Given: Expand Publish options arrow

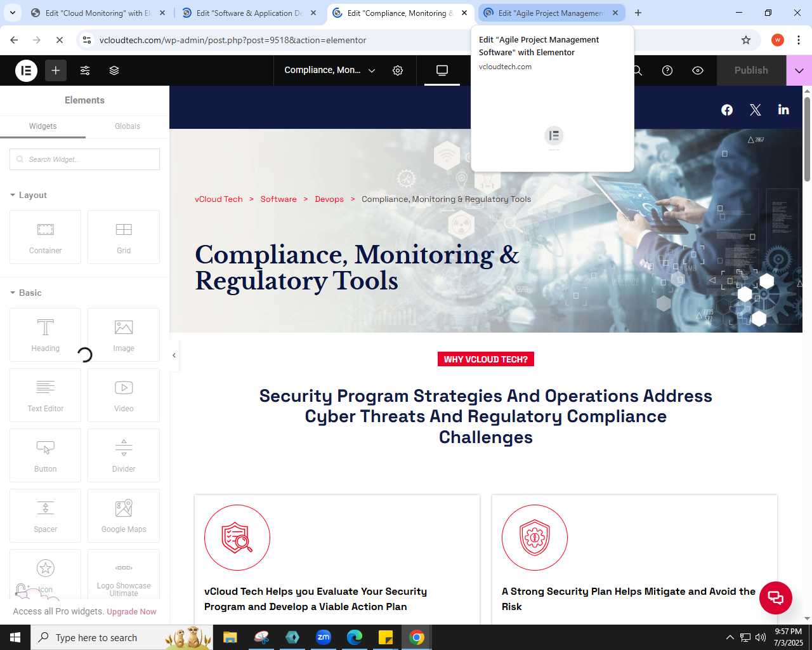Looking at the screenshot, I should tap(799, 70).
